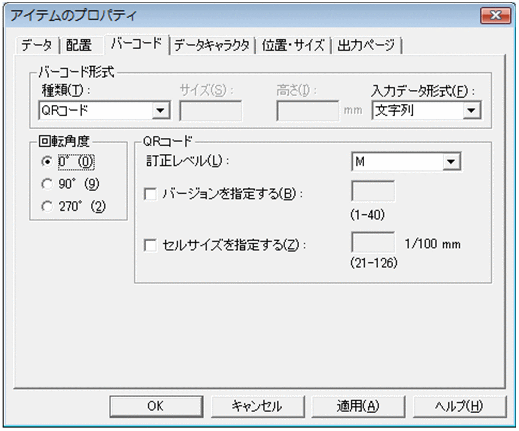Open help with ヘルプ(H) button

tap(459, 406)
